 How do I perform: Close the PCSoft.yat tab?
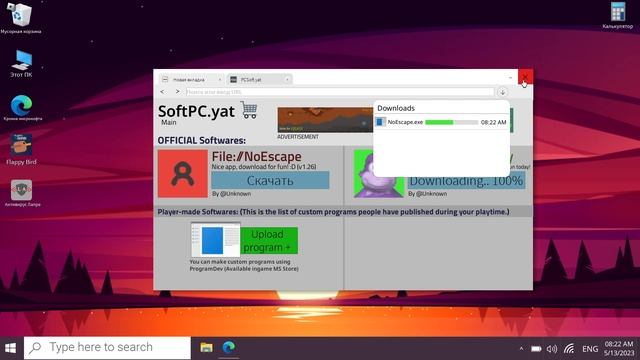click(287, 80)
